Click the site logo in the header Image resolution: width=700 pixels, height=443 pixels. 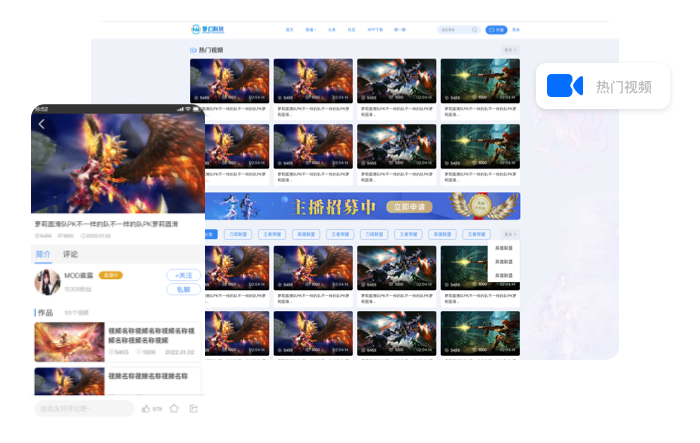pyautogui.click(x=208, y=29)
